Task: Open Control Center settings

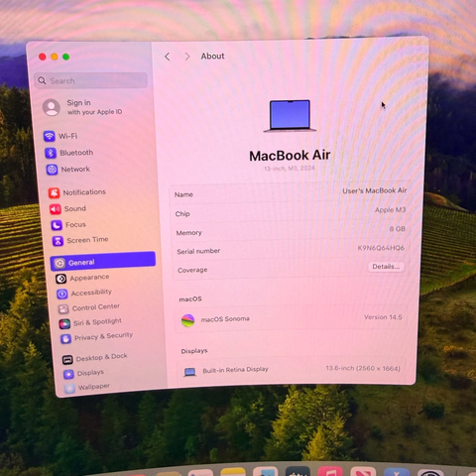Action: (x=88, y=307)
